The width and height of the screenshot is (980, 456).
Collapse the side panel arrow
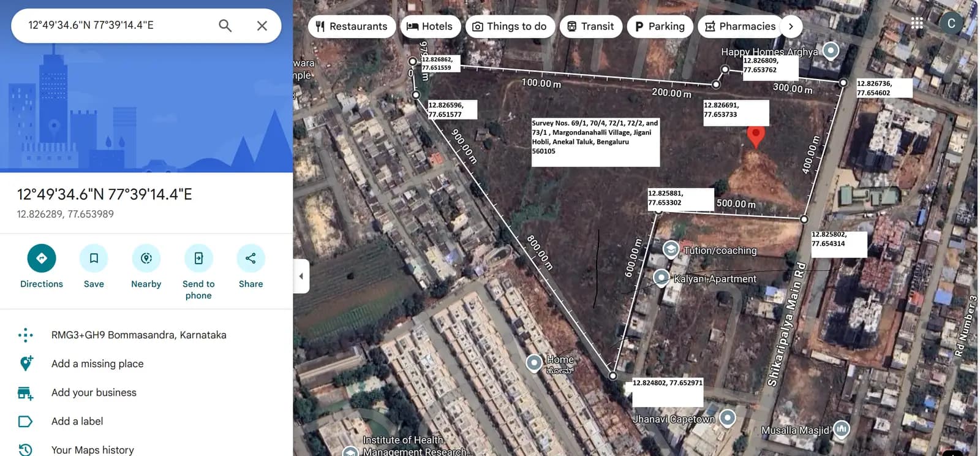301,276
